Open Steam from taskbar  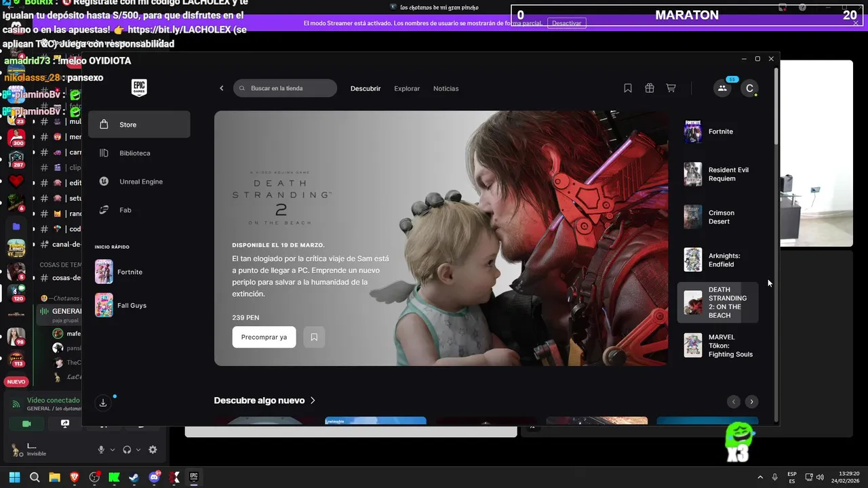click(x=134, y=477)
